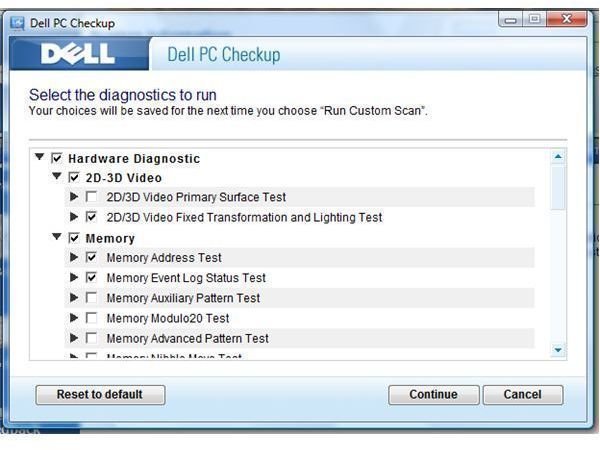Disable the Memory Address Test checkbox
Screen dimensions: 600x450
click(x=92, y=257)
